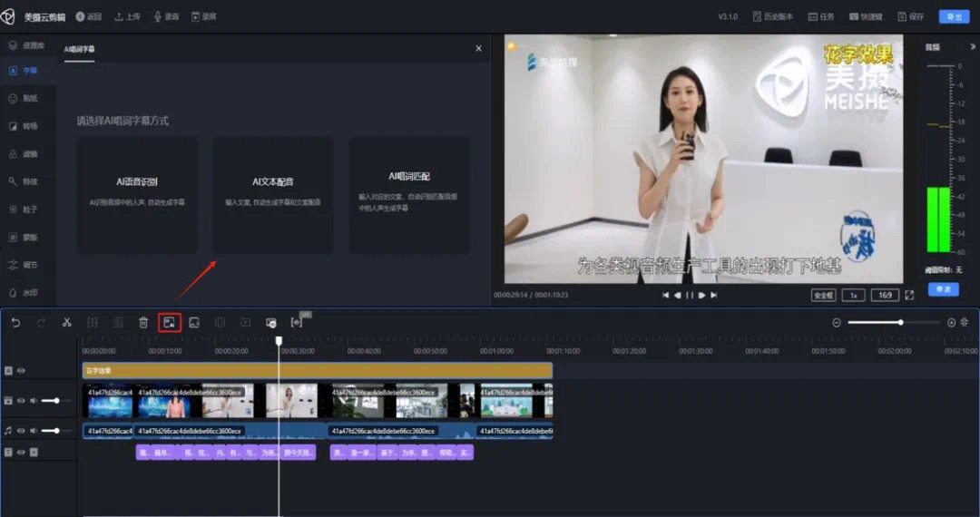Image resolution: width=980 pixels, height=517 pixels.
Task: Click the square button on subtitle track header
Action: pos(34,452)
